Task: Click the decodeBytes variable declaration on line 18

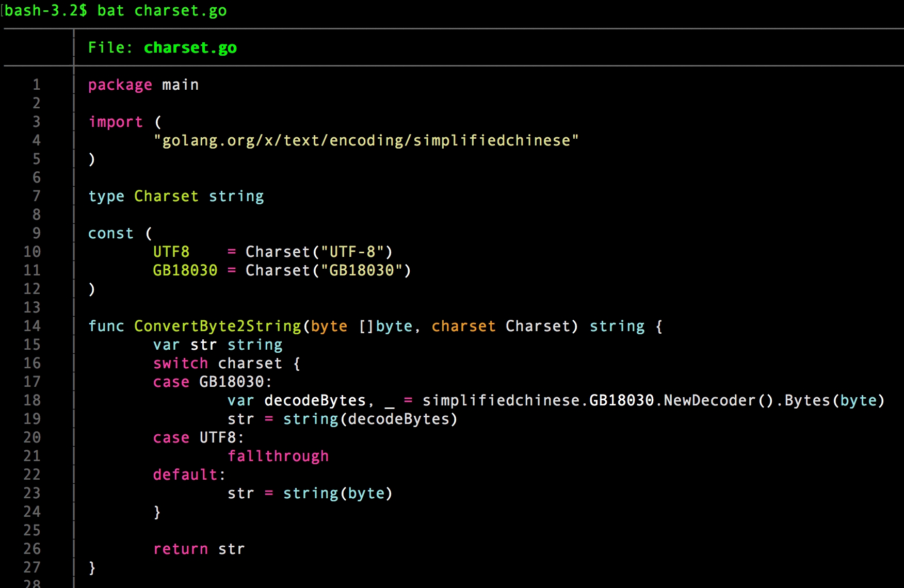Action: 315,401
